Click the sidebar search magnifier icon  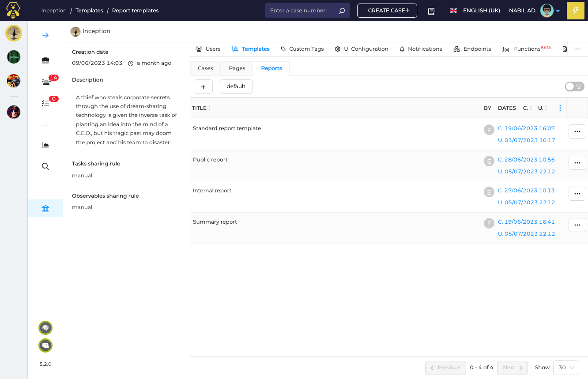(45, 166)
